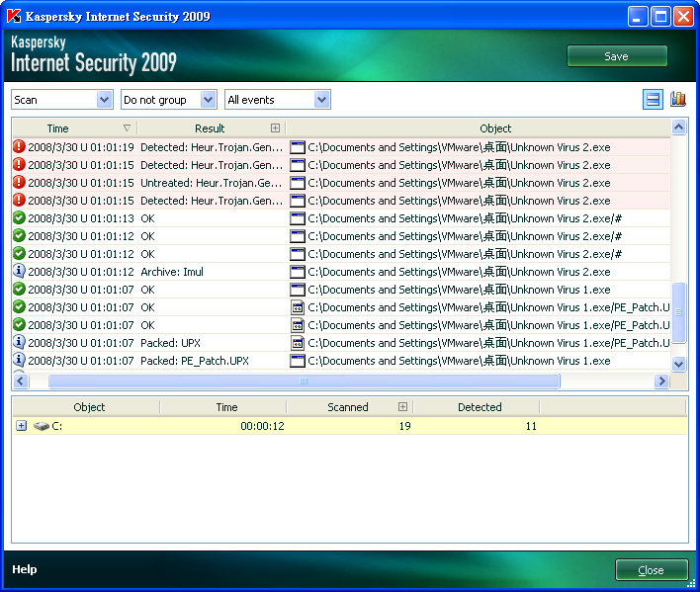Click the scanned count 19
700x592 pixels.
405,426
